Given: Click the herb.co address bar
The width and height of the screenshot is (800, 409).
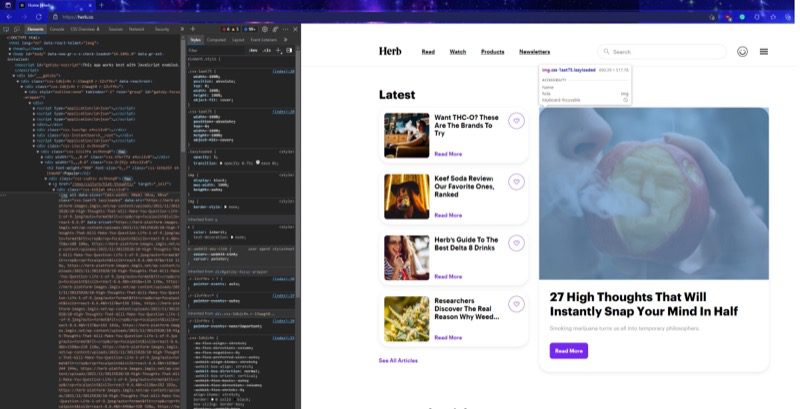Looking at the screenshot, I should point(378,17).
